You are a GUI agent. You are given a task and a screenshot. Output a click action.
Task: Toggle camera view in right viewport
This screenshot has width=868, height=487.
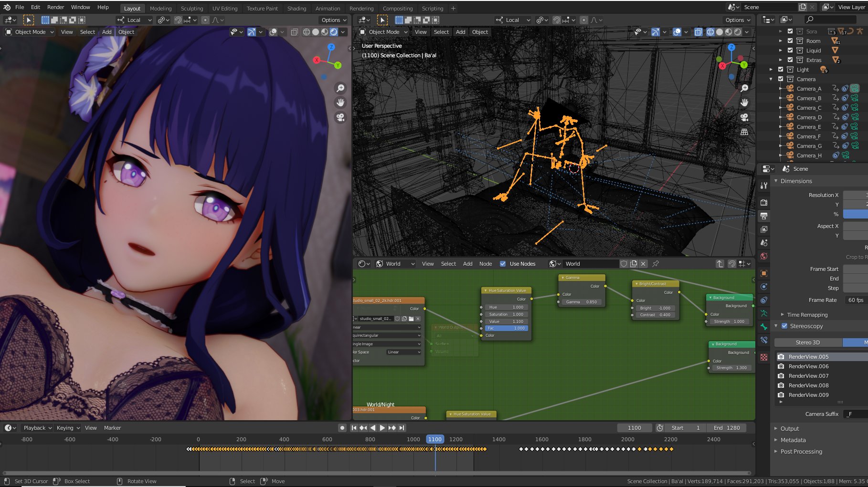[744, 117]
